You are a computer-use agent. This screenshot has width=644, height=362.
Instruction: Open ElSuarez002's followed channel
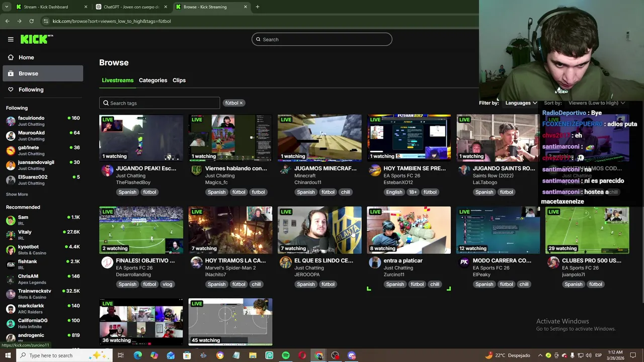pos(43,180)
